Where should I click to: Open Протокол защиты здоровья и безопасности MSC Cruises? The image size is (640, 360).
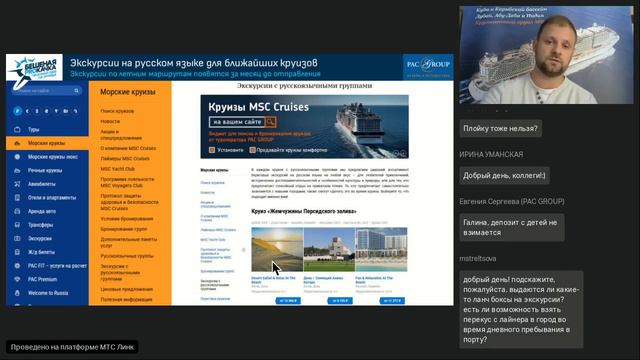pyautogui.click(x=129, y=202)
